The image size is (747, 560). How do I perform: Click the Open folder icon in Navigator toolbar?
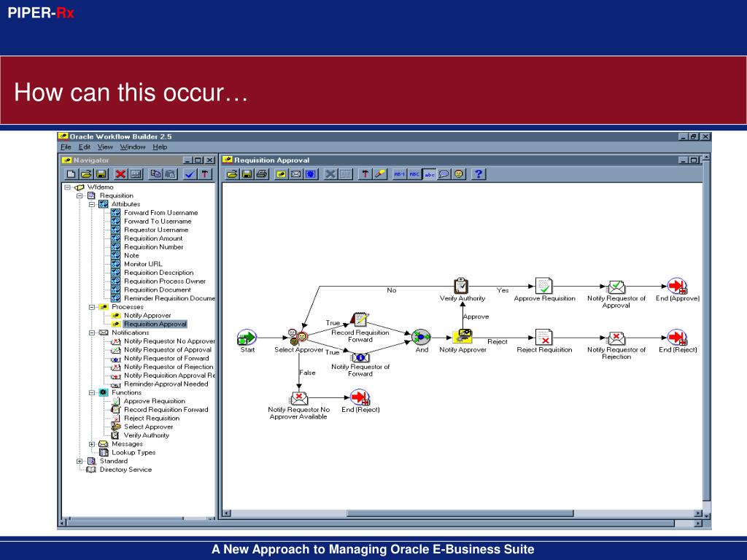[x=86, y=174]
